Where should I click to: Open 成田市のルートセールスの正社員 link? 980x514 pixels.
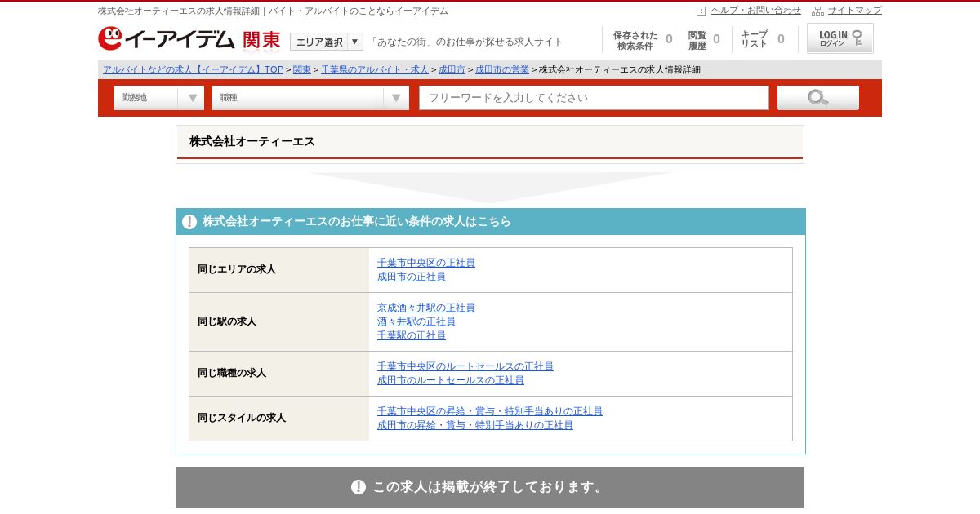pos(451,380)
